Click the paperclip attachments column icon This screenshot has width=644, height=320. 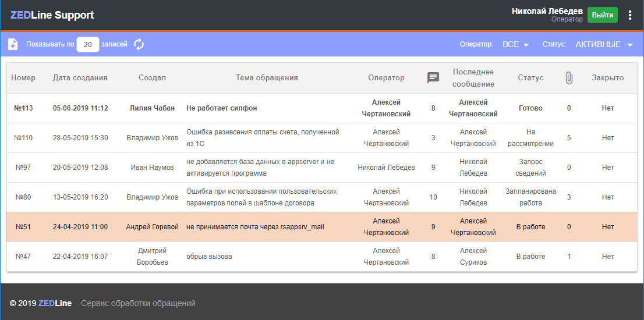pyautogui.click(x=569, y=78)
